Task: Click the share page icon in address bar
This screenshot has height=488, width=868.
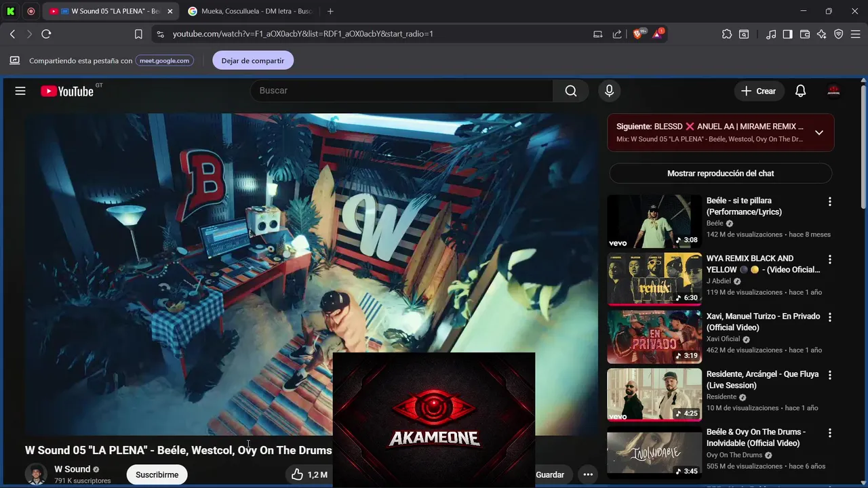Action: [617, 34]
